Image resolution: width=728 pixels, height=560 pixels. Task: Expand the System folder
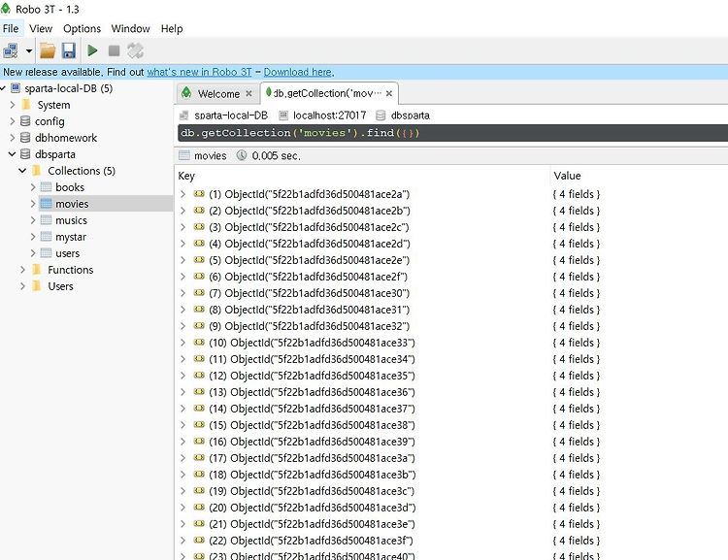coord(13,105)
